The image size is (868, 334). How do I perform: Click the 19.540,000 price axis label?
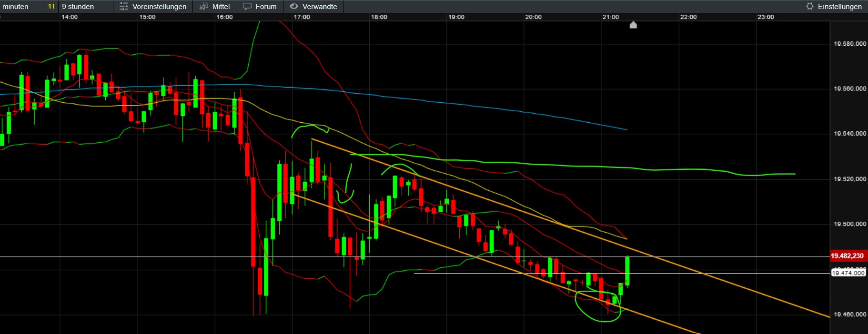(850, 134)
